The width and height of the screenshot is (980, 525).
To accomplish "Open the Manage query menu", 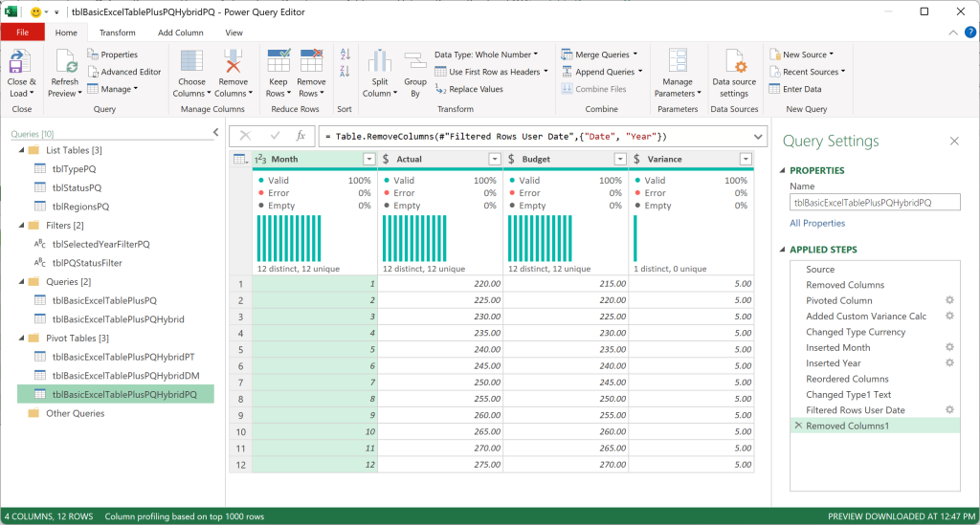I will click(113, 89).
